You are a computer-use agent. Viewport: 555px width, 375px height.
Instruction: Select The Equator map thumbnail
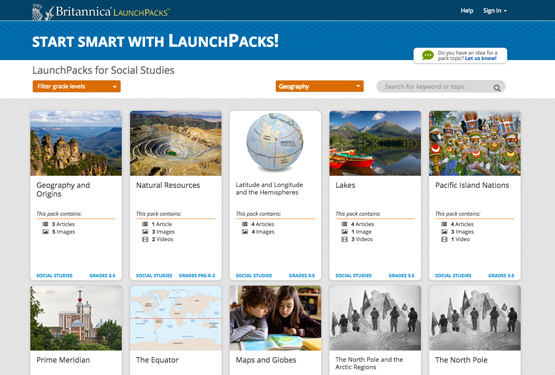pos(176,318)
